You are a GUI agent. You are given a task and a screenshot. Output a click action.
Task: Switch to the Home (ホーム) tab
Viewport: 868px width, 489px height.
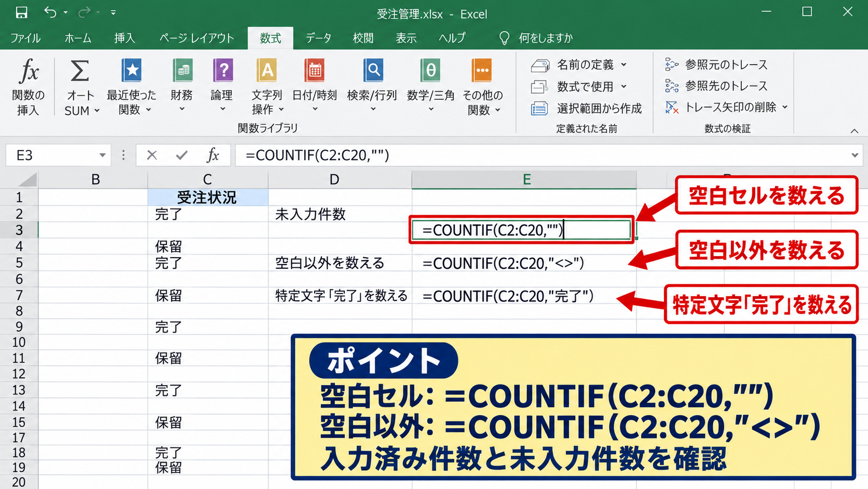pyautogui.click(x=78, y=38)
